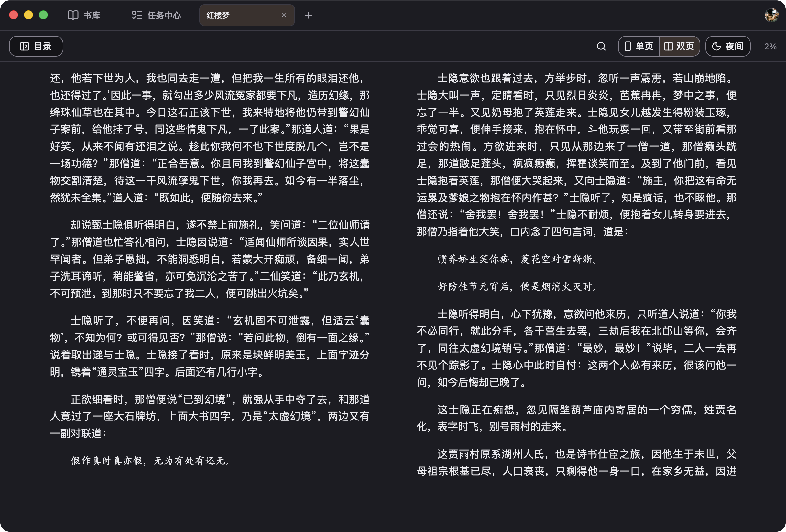Click paragraph starting 士隐听了，不便再问
Image resolution: width=786 pixels, height=532 pixels.
coord(210,346)
